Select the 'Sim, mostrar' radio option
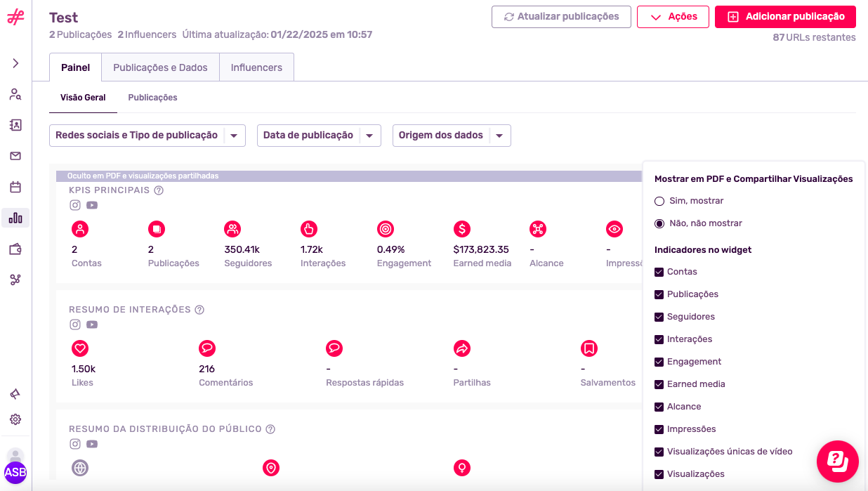 click(x=659, y=201)
